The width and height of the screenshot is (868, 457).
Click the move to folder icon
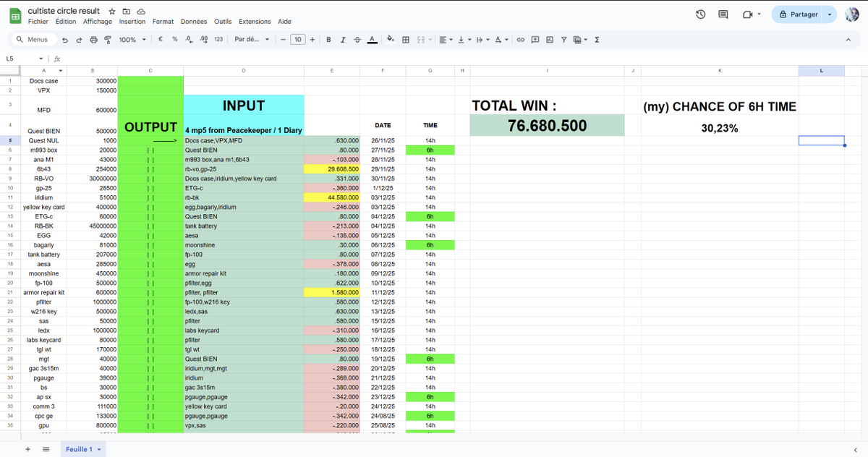[127, 12]
